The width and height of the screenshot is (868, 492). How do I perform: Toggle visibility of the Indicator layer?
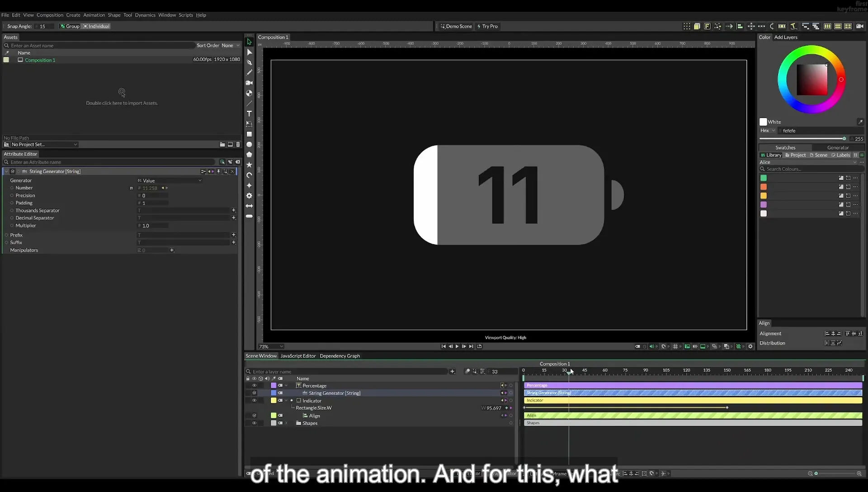coord(254,401)
